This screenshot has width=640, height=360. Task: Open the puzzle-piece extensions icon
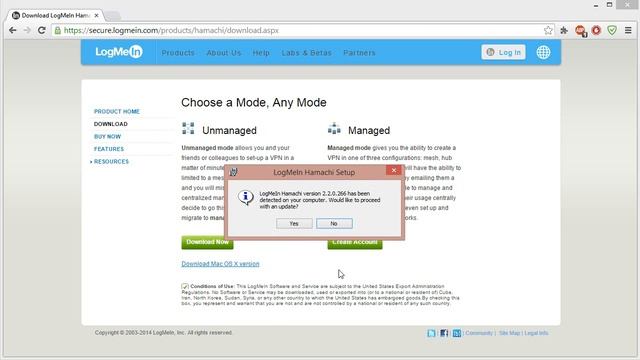pyautogui.click(x=564, y=30)
